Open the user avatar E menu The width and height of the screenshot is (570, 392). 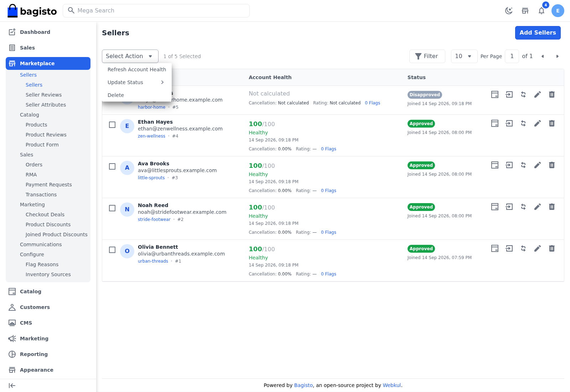pyautogui.click(x=558, y=11)
